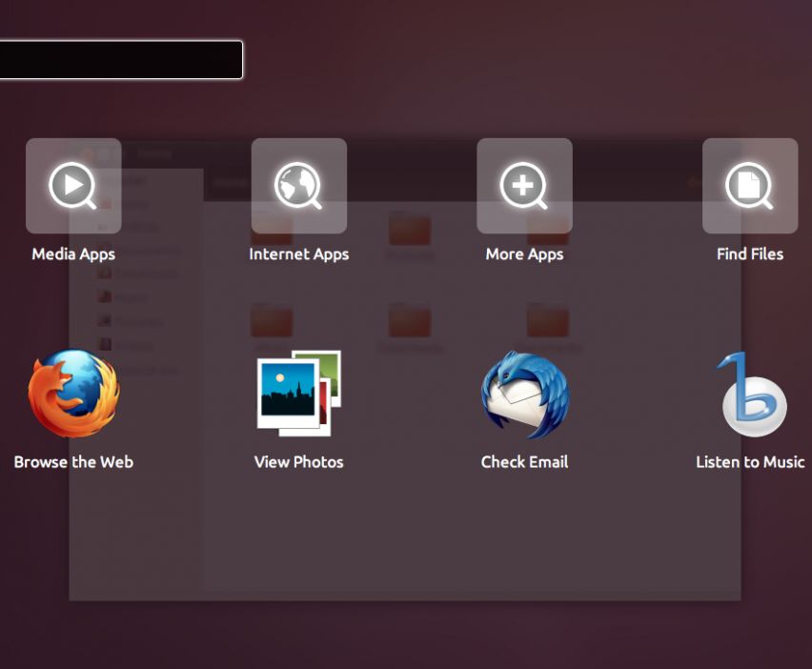
Task: Click the More Apps plus icon
Action: 524,186
